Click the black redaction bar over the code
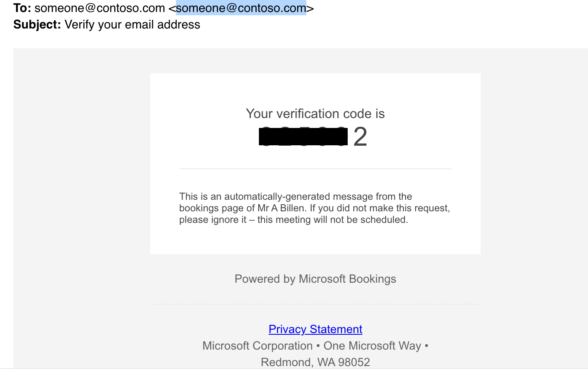The width and height of the screenshot is (588, 369). pos(303,137)
